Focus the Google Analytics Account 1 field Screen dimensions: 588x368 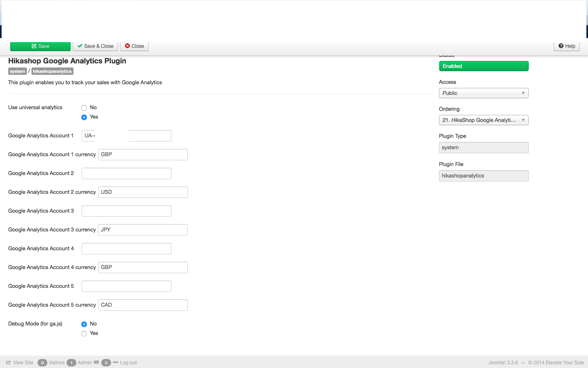pos(127,136)
